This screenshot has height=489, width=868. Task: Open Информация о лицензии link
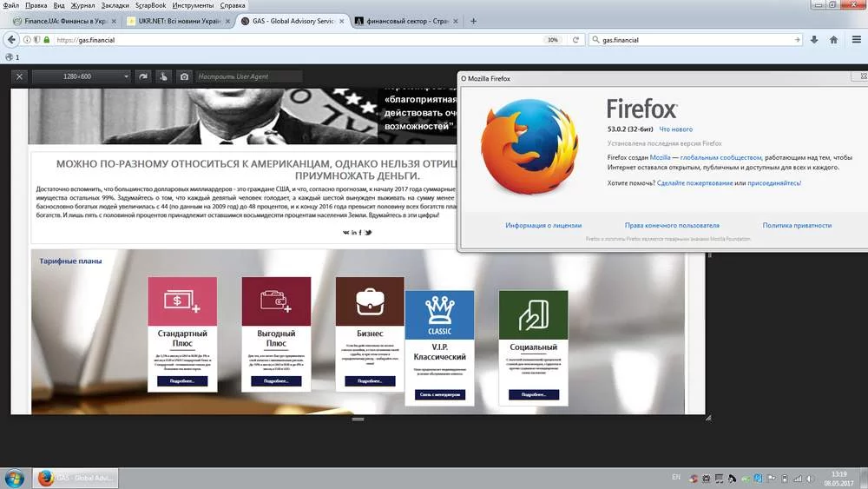543,226
